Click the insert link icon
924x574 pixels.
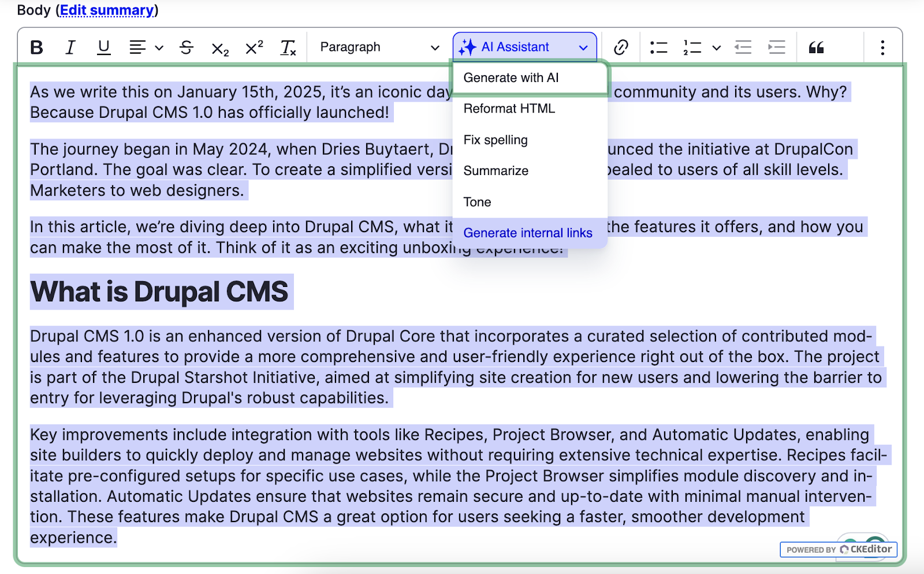(x=621, y=47)
